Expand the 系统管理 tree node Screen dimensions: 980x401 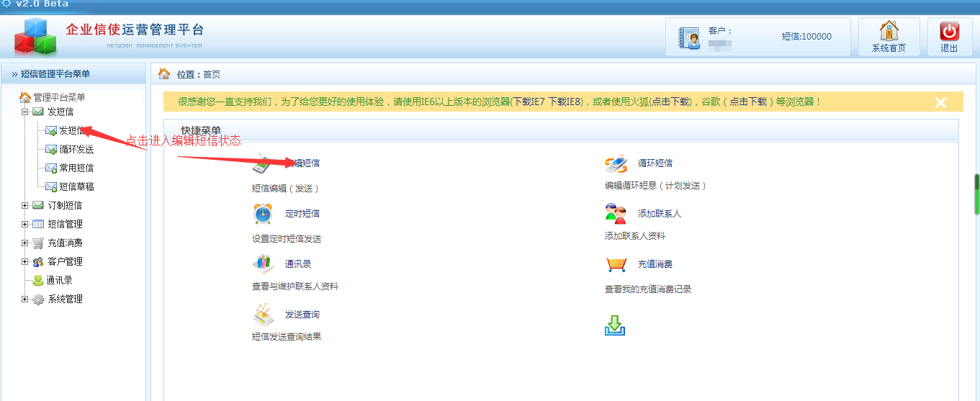point(24,299)
